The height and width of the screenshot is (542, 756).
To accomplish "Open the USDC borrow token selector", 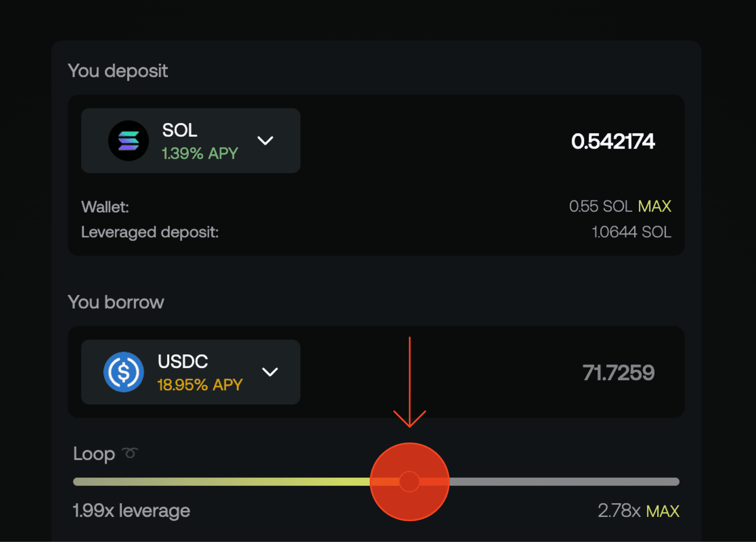I will pyautogui.click(x=191, y=372).
